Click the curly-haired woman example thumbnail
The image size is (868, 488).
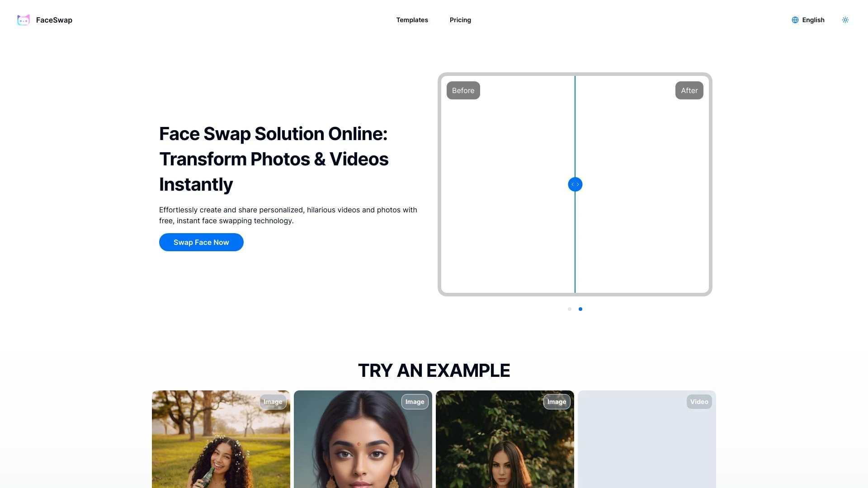[221, 439]
